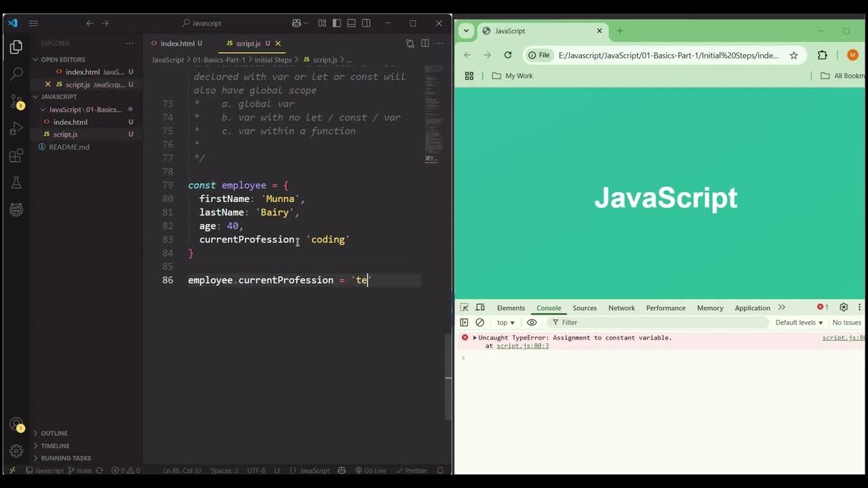Switch to the index.html editor tab
868x488 pixels.
(178, 43)
